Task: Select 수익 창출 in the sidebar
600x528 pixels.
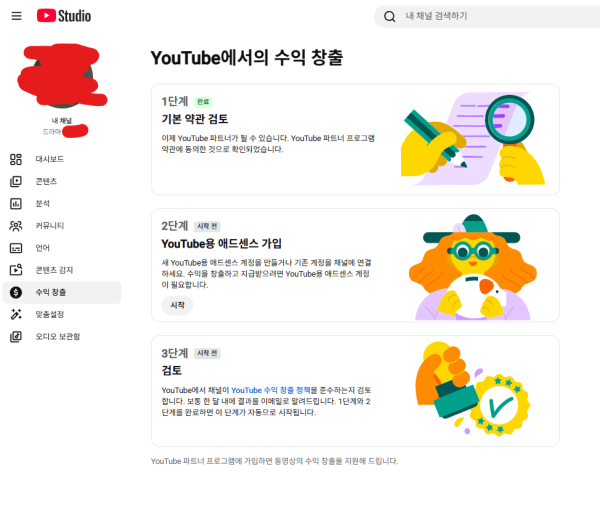Action: [62, 292]
